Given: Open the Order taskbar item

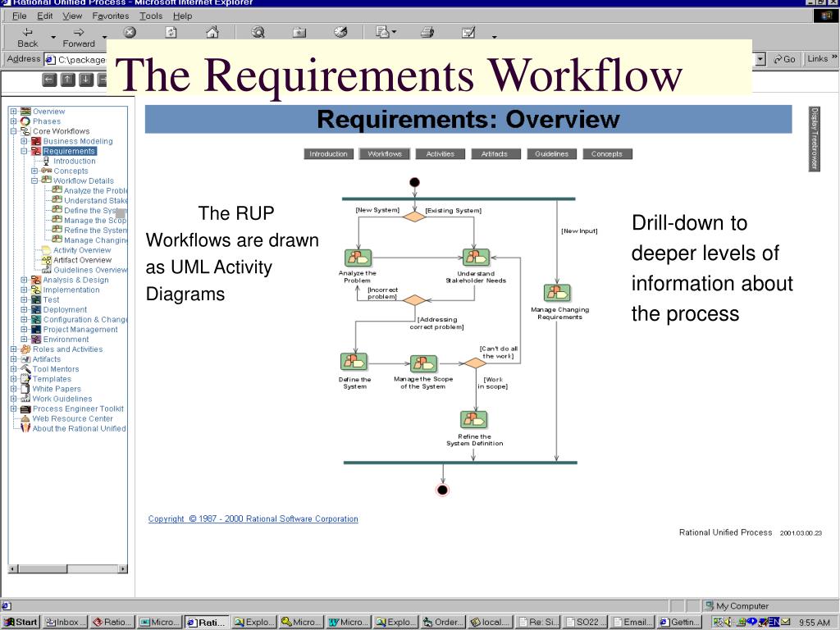Looking at the screenshot, I should 443,622.
